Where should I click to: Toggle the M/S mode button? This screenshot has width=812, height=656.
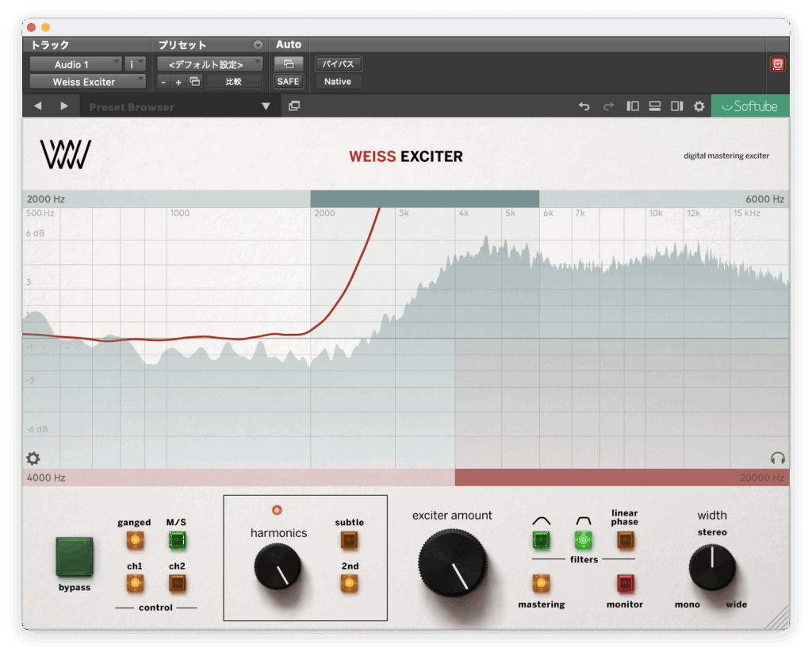[x=177, y=540]
